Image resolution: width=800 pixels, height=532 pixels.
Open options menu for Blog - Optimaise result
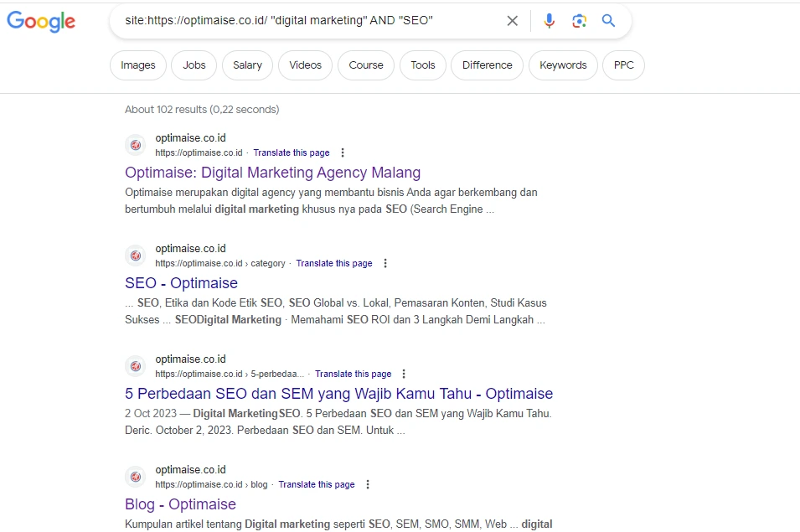368,484
